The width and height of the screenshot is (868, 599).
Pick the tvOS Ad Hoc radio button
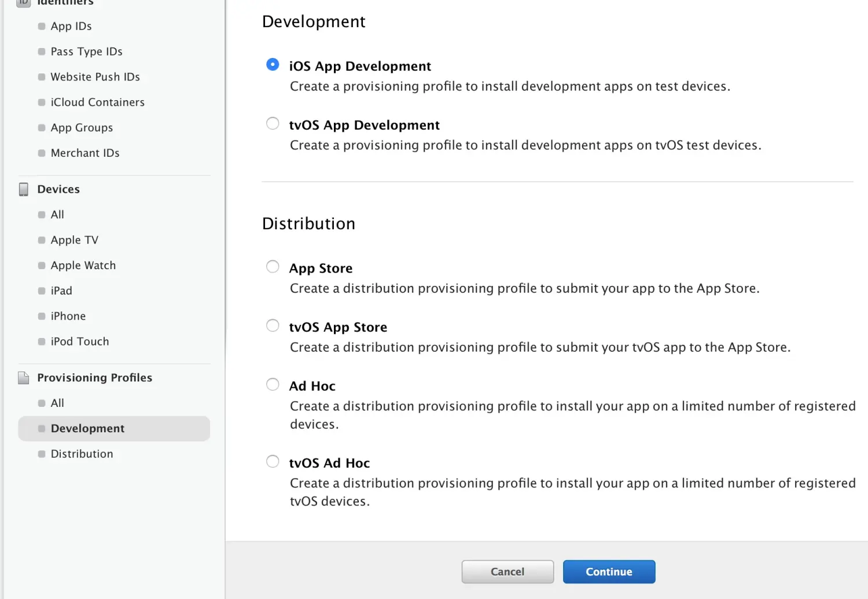point(273,462)
